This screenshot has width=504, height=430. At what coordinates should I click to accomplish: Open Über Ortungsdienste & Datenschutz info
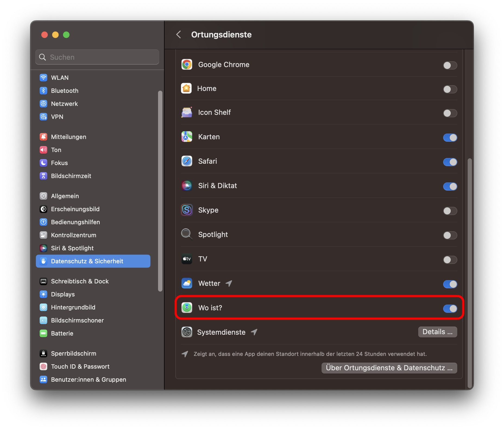[389, 368]
